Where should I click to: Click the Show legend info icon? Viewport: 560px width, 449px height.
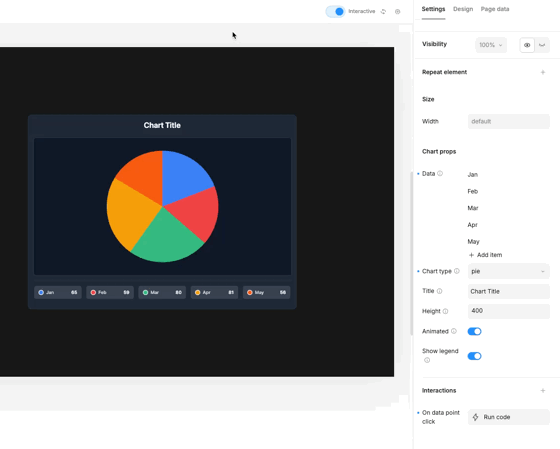427,360
